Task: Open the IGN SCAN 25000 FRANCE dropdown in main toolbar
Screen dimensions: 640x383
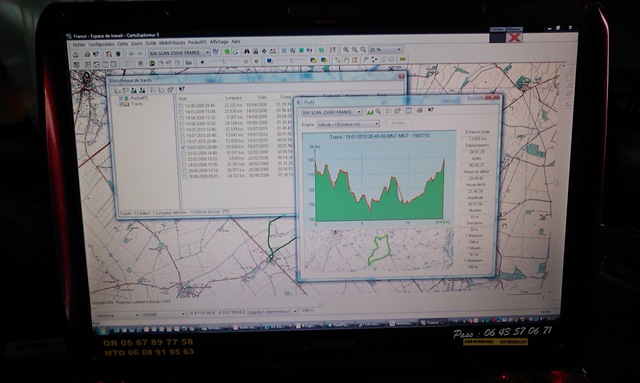Action: pos(179,52)
